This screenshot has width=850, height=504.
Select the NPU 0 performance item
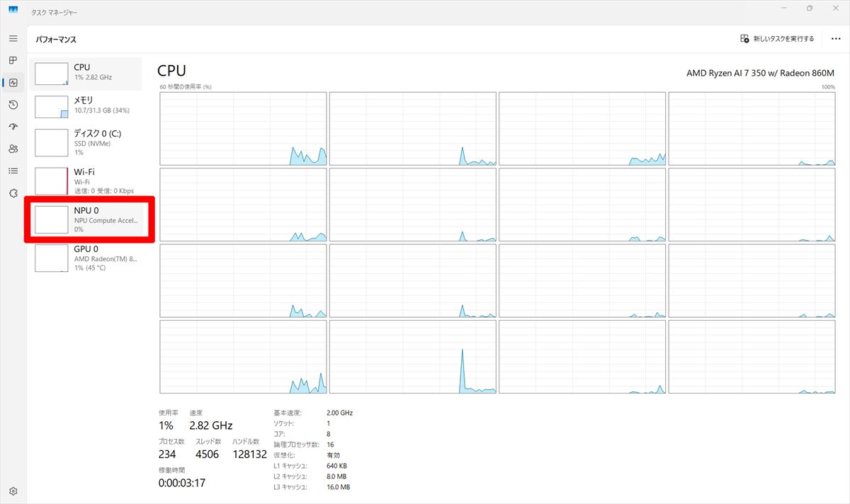pyautogui.click(x=86, y=219)
